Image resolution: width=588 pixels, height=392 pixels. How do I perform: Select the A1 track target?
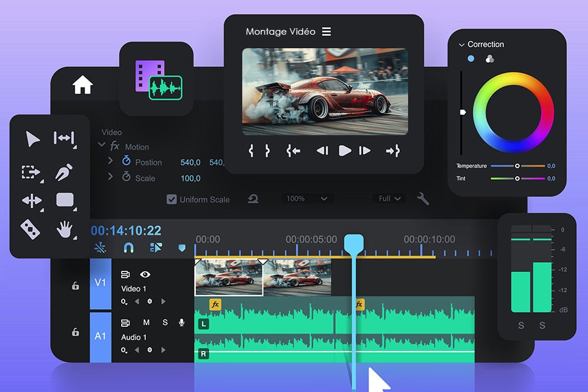tap(101, 337)
